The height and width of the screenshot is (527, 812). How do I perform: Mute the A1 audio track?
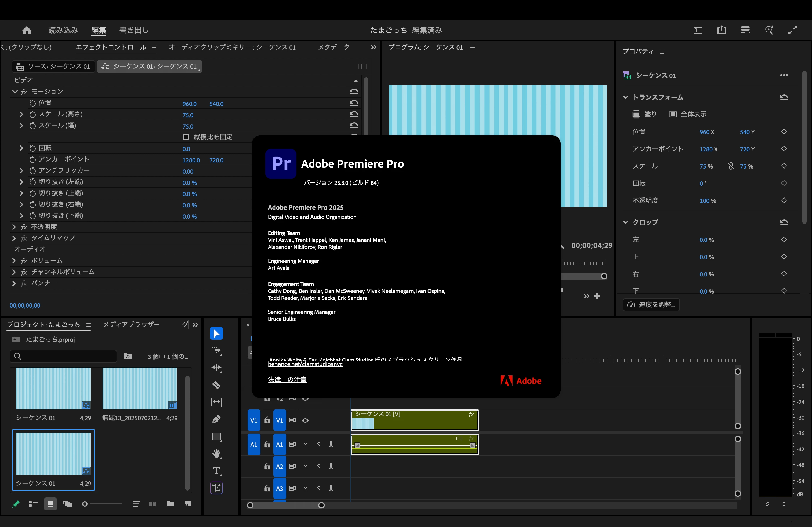pos(305,445)
